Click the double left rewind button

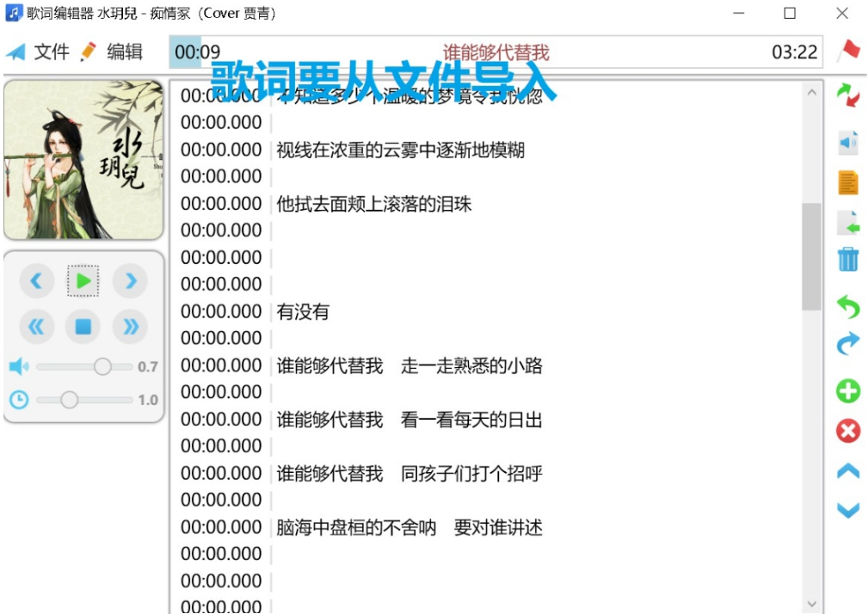coord(36,327)
